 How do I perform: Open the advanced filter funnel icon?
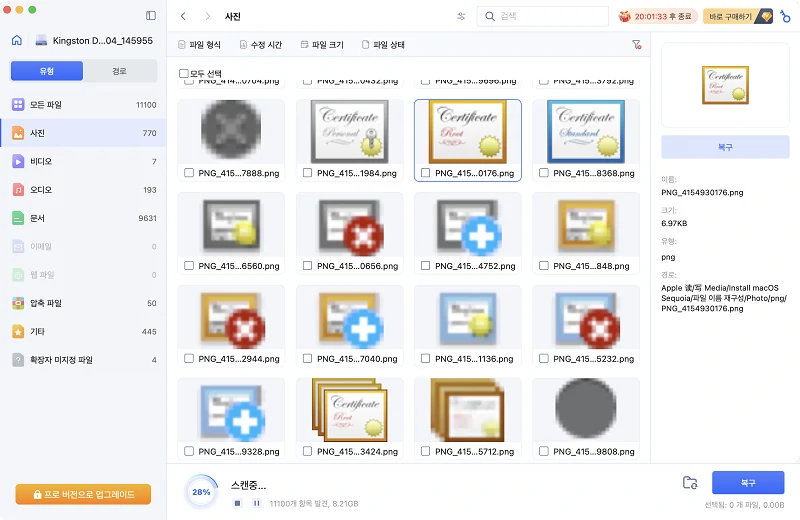click(x=636, y=45)
